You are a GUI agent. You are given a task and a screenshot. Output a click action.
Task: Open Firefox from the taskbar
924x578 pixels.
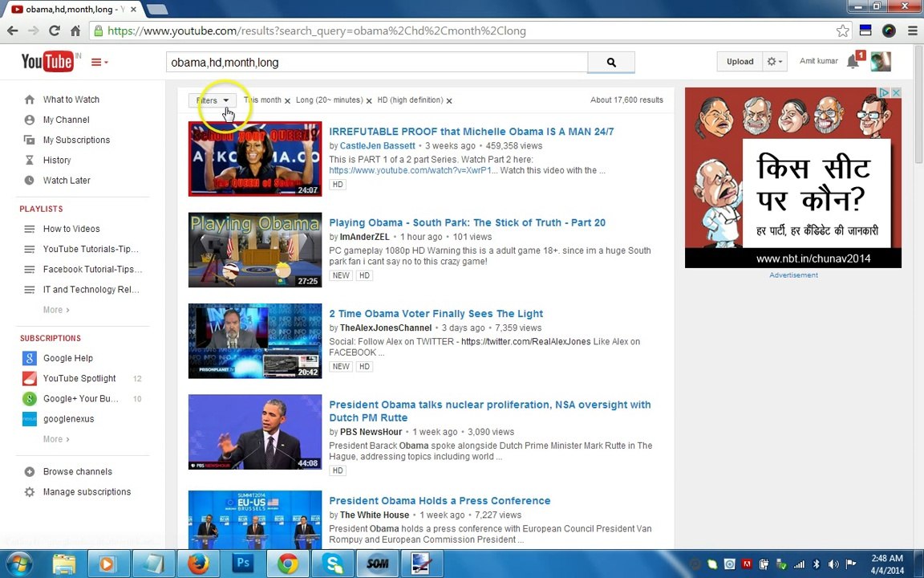[x=199, y=564]
